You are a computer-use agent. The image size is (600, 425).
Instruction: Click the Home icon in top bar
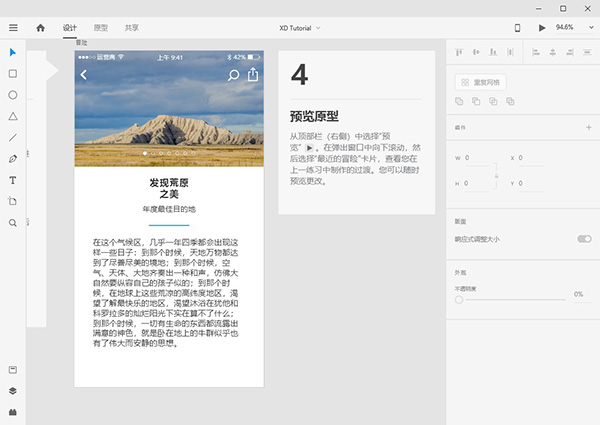41,28
